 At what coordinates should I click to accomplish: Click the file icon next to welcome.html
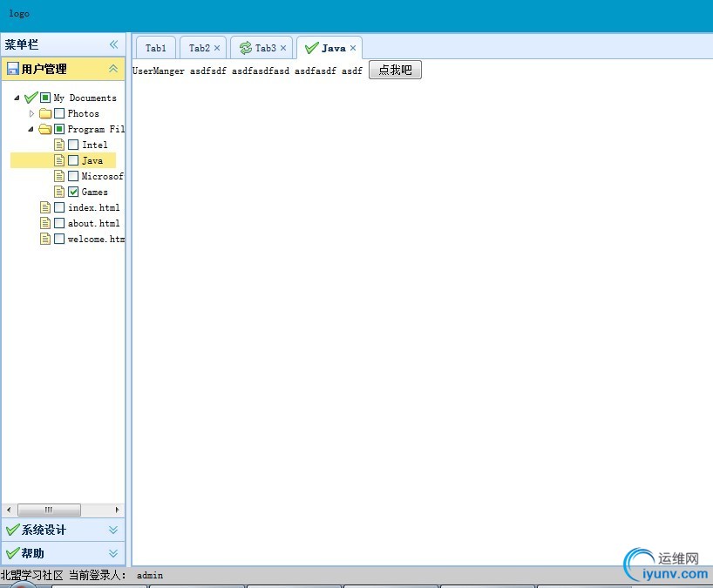point(45,239)
